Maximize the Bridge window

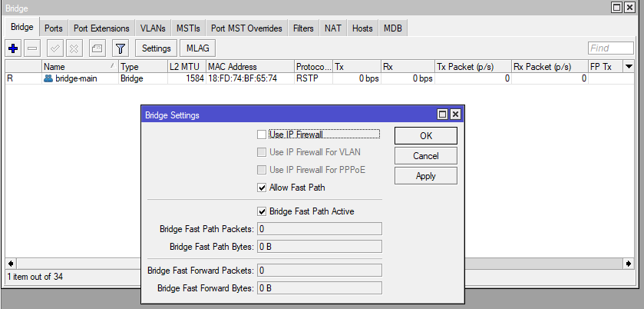point(616,8)
